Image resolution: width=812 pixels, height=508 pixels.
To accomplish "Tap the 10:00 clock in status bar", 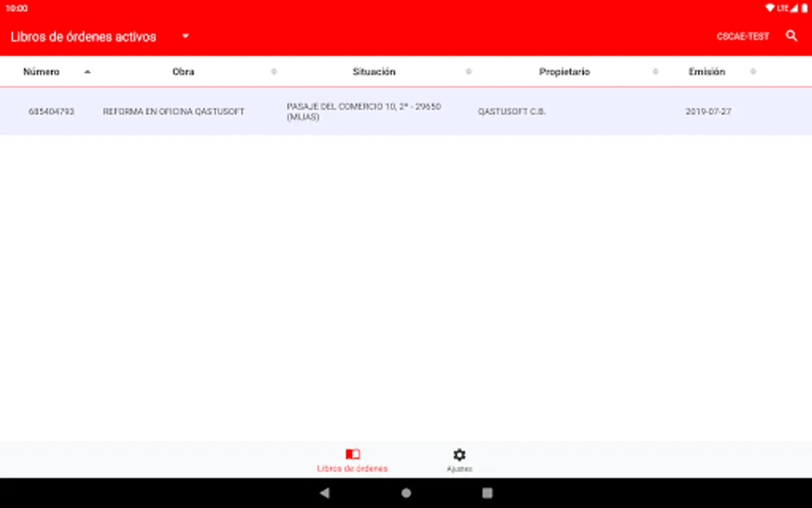I will point(17,8).
